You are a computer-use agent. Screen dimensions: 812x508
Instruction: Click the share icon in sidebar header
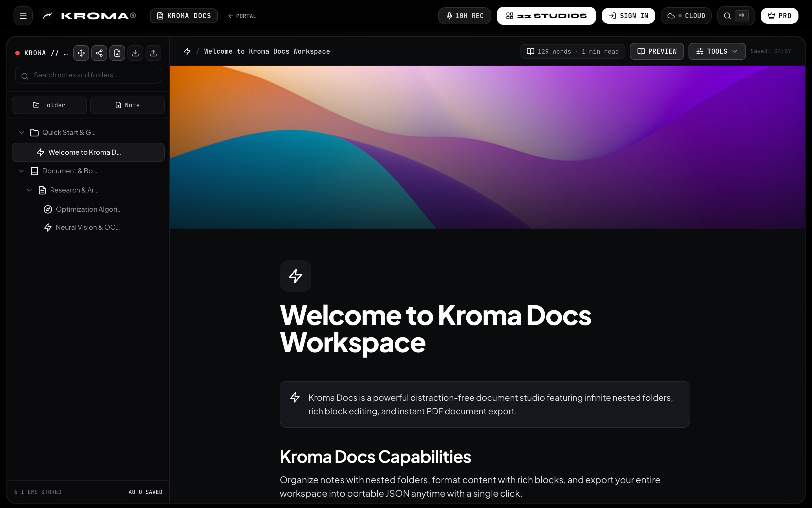pyautogui.click(x=99, y=53)
